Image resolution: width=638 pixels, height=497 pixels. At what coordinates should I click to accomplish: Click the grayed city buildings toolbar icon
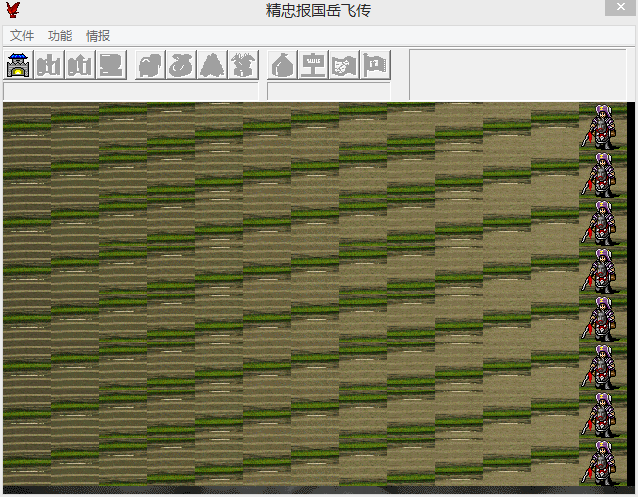(49, 65)
